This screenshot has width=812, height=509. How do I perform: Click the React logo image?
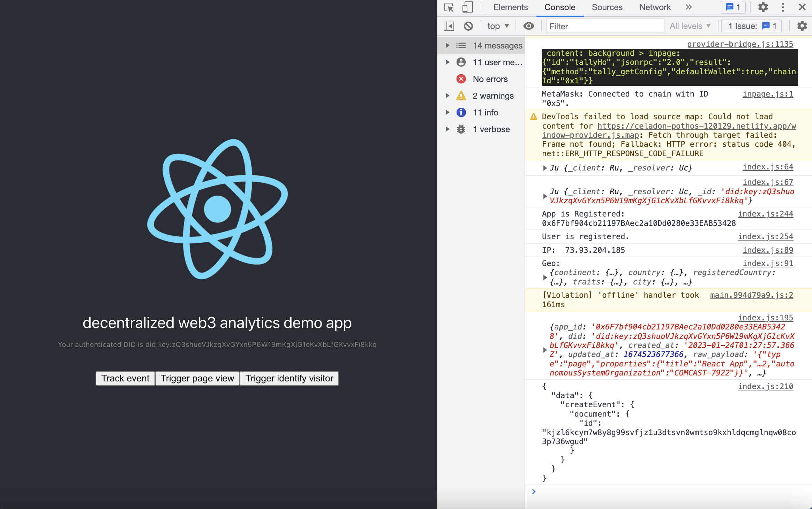(x=217, y=209)
